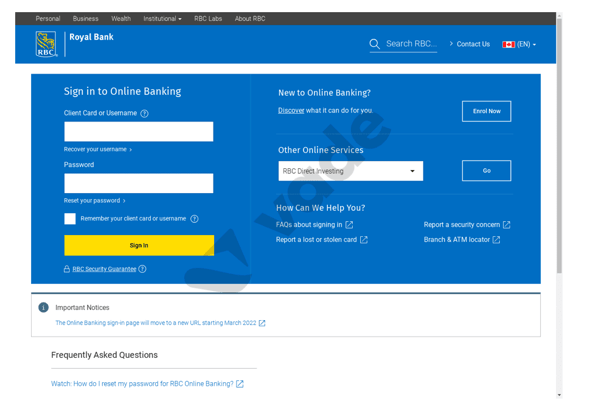Click external-link icon after Report a security concern

pyautogui.click(x=506, y=225)
